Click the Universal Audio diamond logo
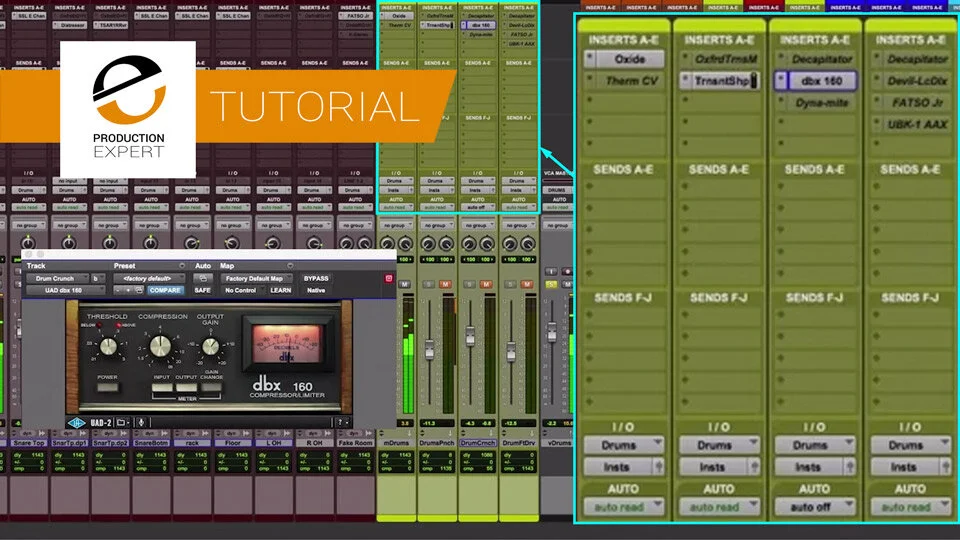The image size is (960, 540). [x=77, y=422]
